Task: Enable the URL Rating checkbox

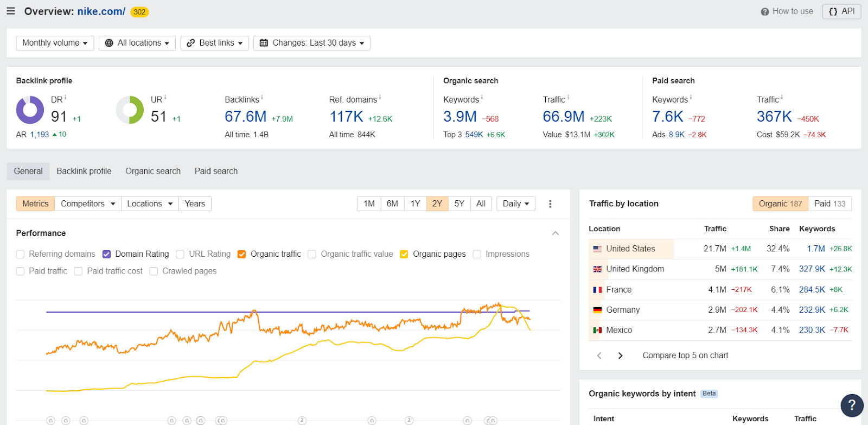Action: coord(180,254)
